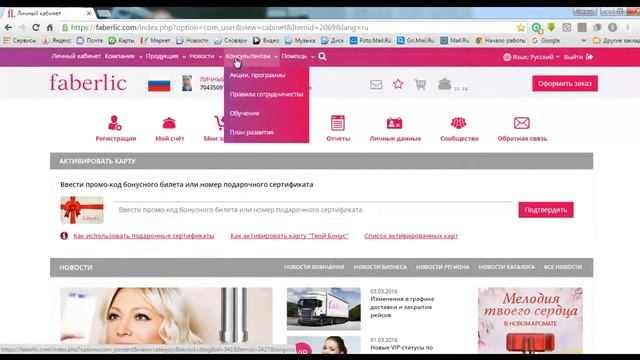Expand the Консультантам menu
Image resolution: width=640 pixels, height=360 pixels.
252,56
